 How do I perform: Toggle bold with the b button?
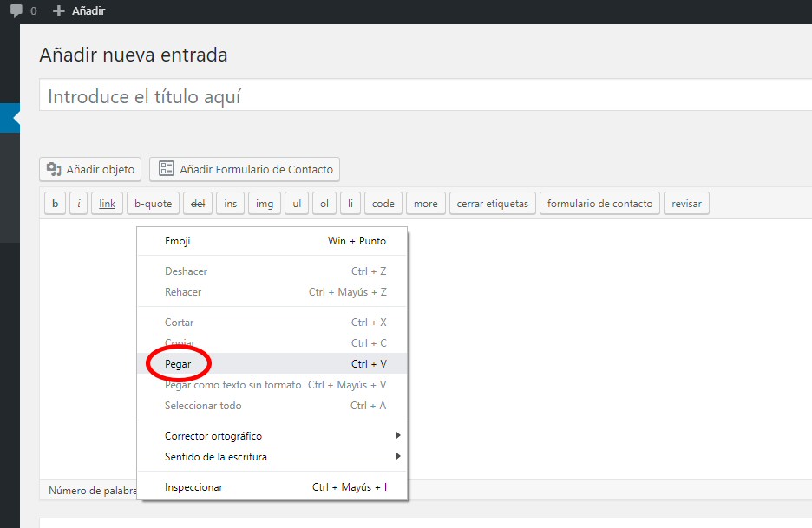coord(55,204)
